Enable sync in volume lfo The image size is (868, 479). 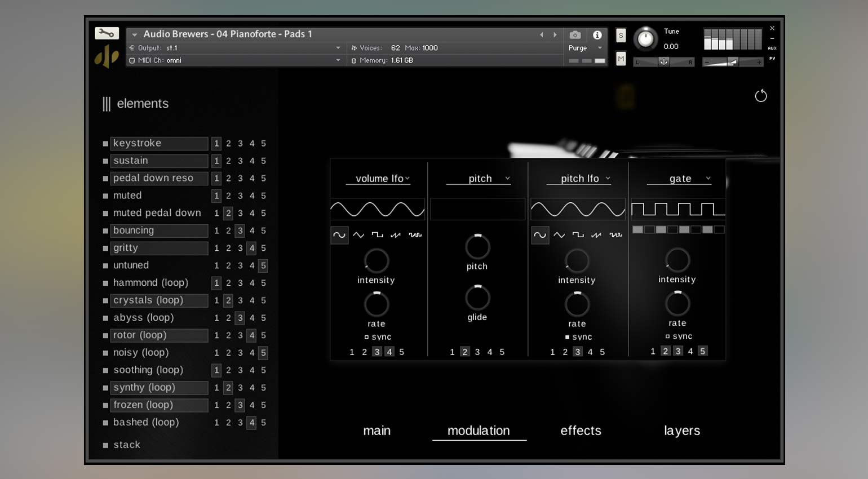point(366,338)
